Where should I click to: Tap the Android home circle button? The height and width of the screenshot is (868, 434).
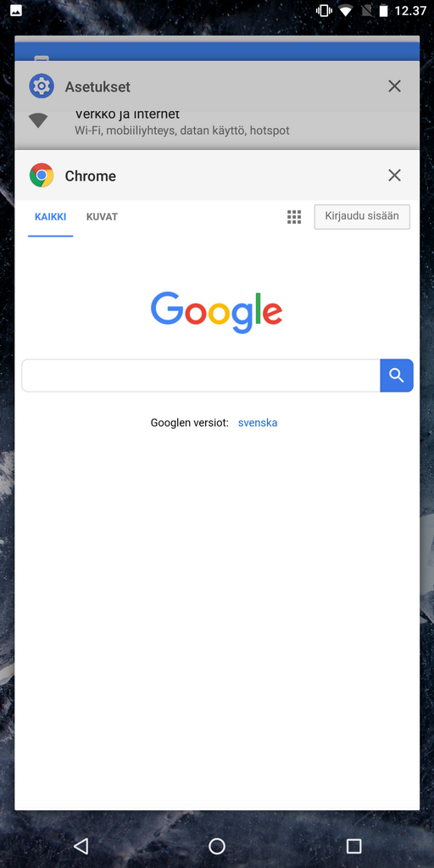tap(217, 846)
